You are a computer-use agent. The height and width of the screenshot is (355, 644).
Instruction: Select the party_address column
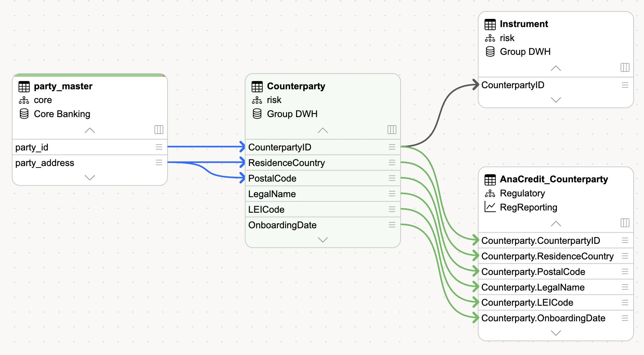click(x=90, y=163)
